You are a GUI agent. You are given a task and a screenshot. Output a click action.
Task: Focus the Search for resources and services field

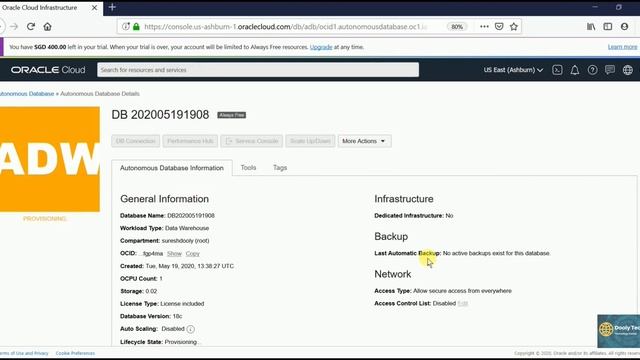pyautogui.click(x=258, y=70)
